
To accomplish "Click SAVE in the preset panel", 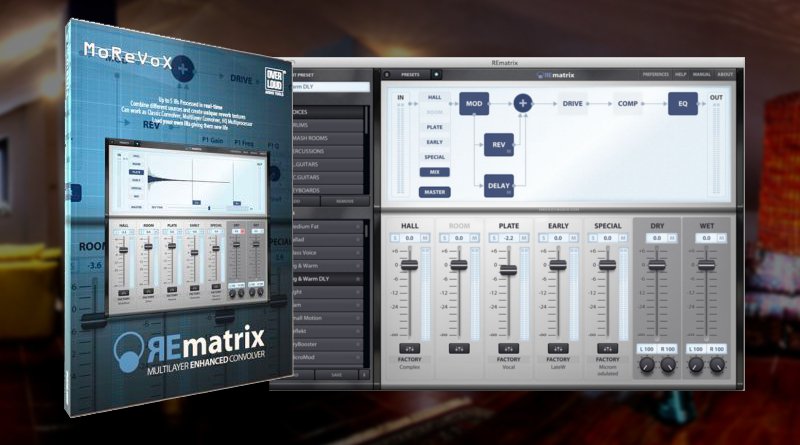I will pyautogui.click(x=337, y=375).
